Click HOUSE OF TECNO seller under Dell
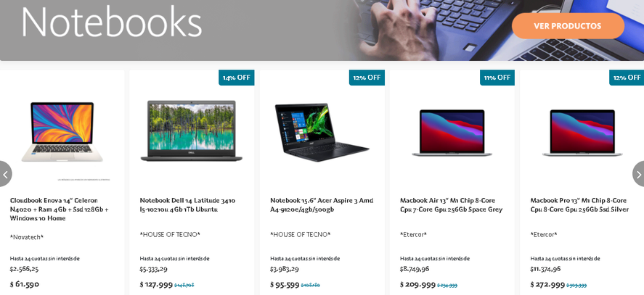The image size is (644, 295). click(170, 234)
